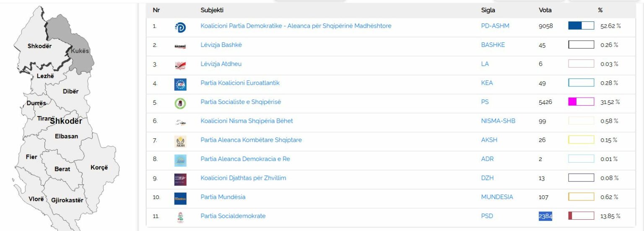Click the Djathtas për Zhvillim logo
Viewport: 644px width, 231px height.
click(x=180, y=180)
